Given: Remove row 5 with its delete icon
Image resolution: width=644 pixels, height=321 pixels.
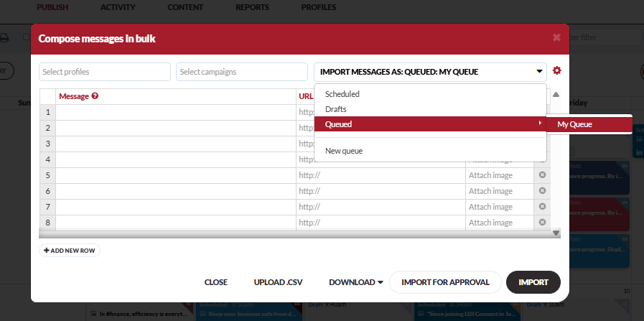Looking at the screenshot, I should tap(542, 175).
